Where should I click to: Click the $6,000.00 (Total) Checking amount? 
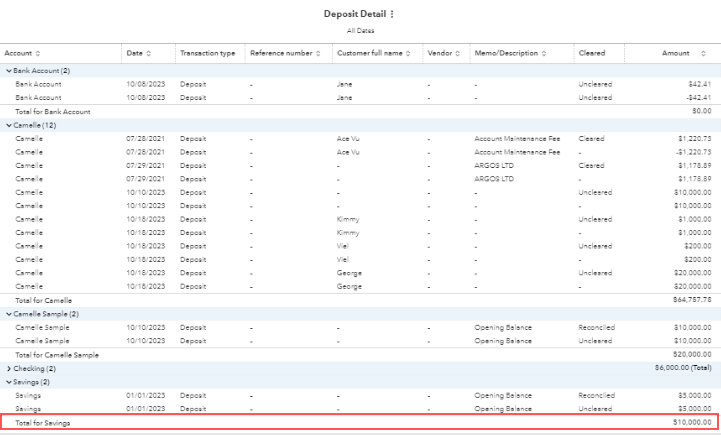pyautogui.click(x=683, y=368)
